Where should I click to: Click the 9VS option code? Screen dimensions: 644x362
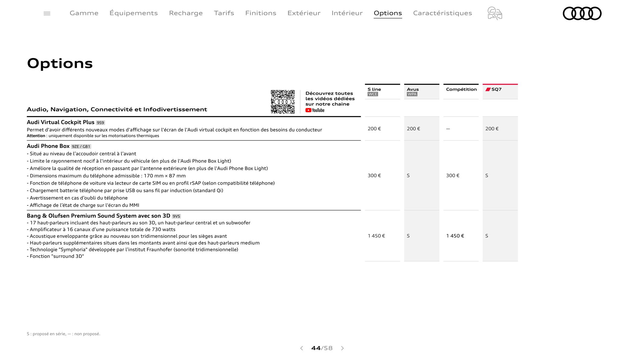click(176, 216)
